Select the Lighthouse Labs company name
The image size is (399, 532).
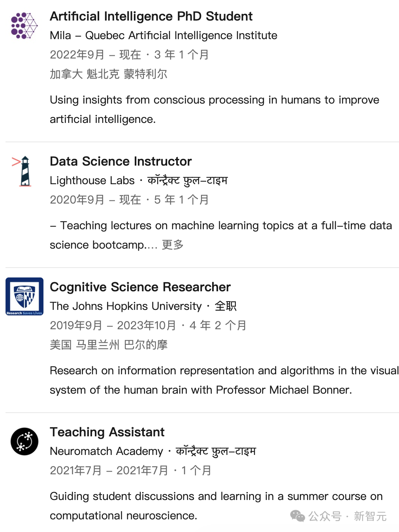click(92, 181)
